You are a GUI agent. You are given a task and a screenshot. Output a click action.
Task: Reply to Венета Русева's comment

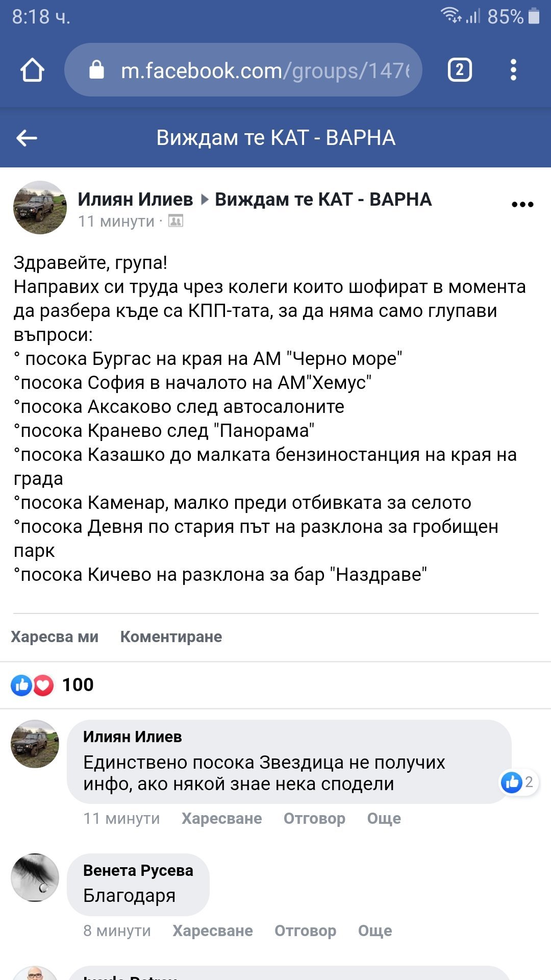[x=305, y=930]
